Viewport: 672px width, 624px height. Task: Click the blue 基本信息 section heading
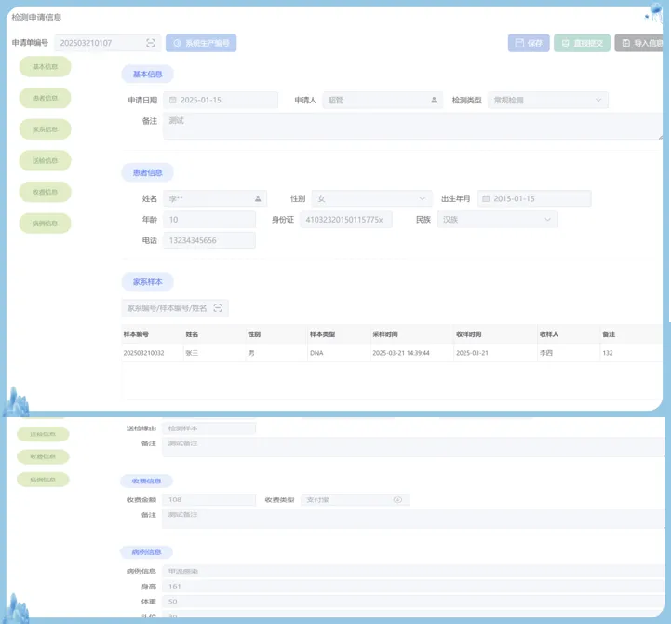147,75
